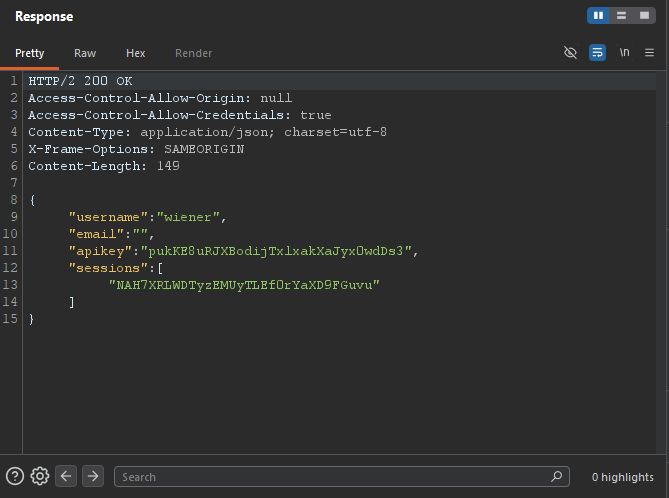Viewport: 669px width, 498px height.
Task: Click the Response panel title
Action: tap(44, 17)
